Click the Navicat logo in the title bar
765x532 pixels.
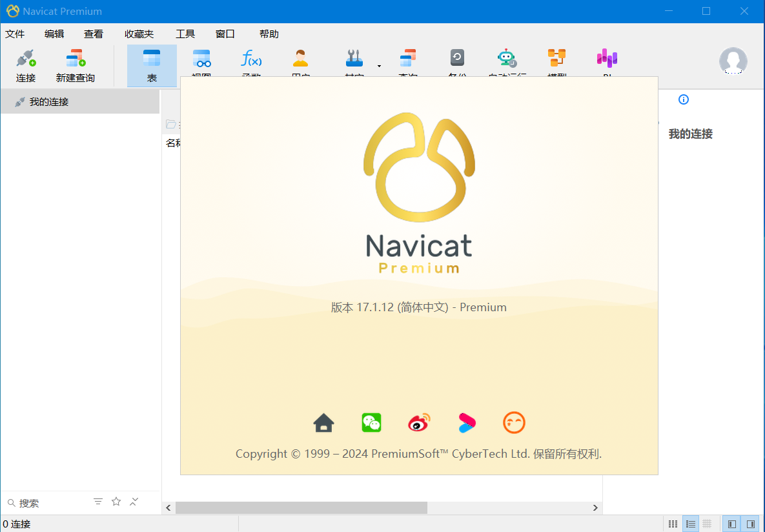click(13, 11)
